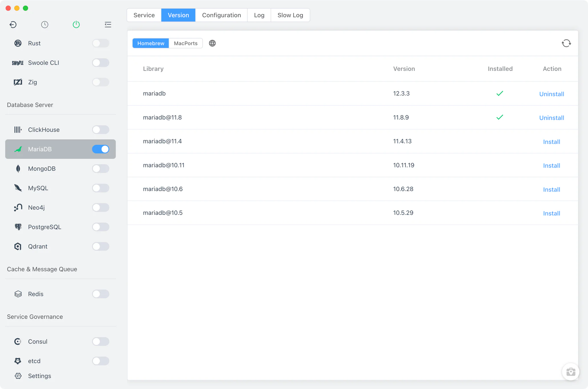Screen dimensions: 588x389
Task: Switch to the Service tab
Action: [144, 15]
